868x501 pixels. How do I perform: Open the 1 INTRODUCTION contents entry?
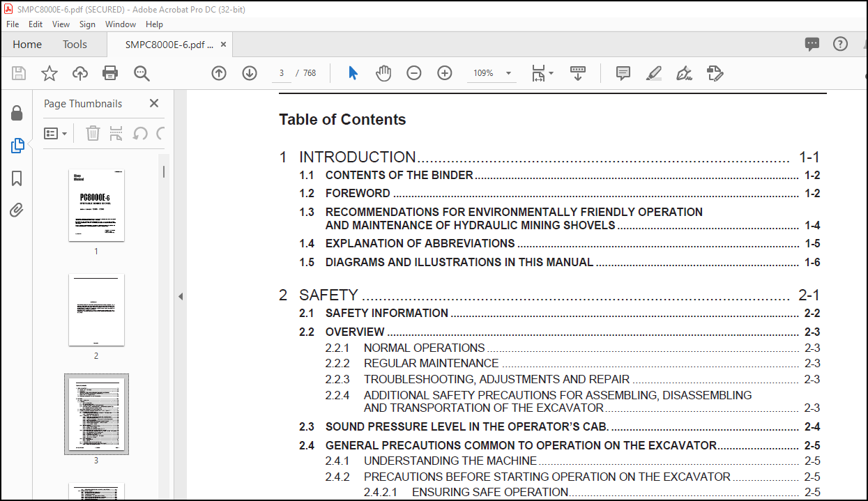point(549,157)
